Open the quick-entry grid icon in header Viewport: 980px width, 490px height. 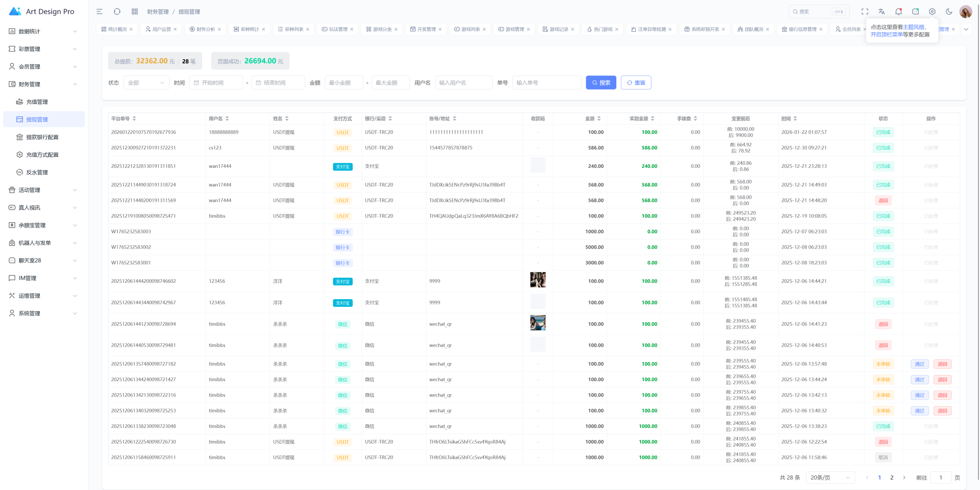pyautogui.click(x=135, y=11)
